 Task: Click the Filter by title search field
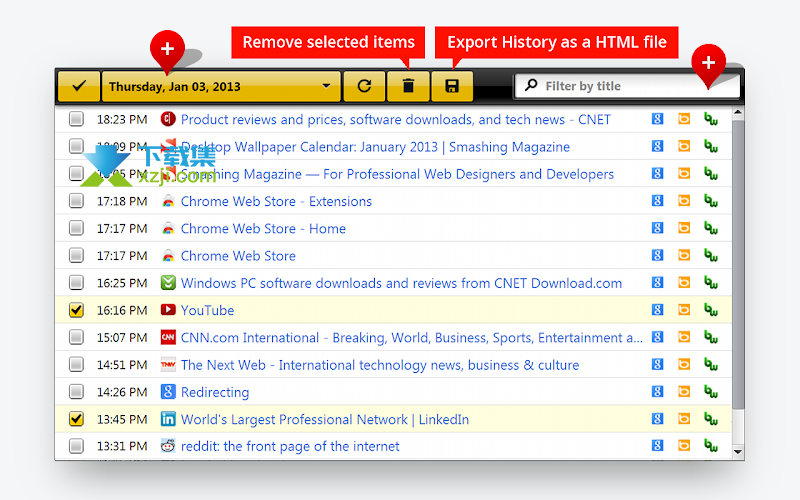(628, 86)
